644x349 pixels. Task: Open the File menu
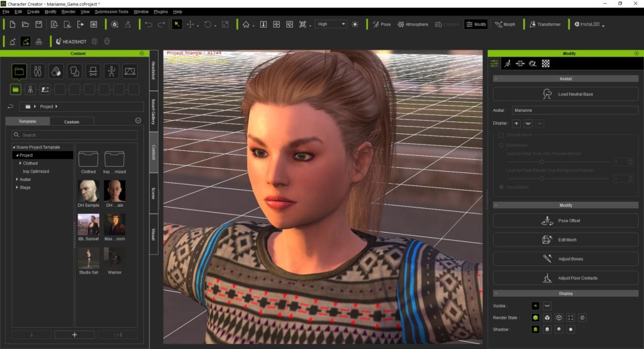pyautogui.click(x=6, y=12)
